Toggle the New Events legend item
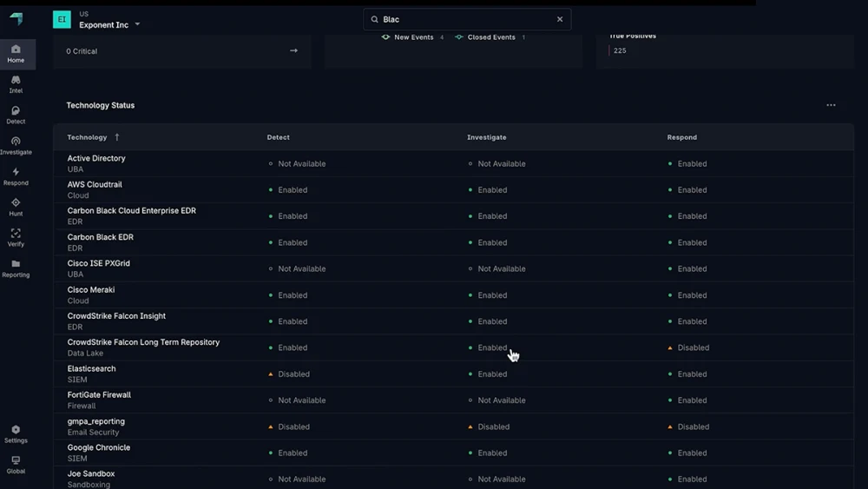This screenshot has width=868, height=489. pyautogui.click(x=412, y=37)
